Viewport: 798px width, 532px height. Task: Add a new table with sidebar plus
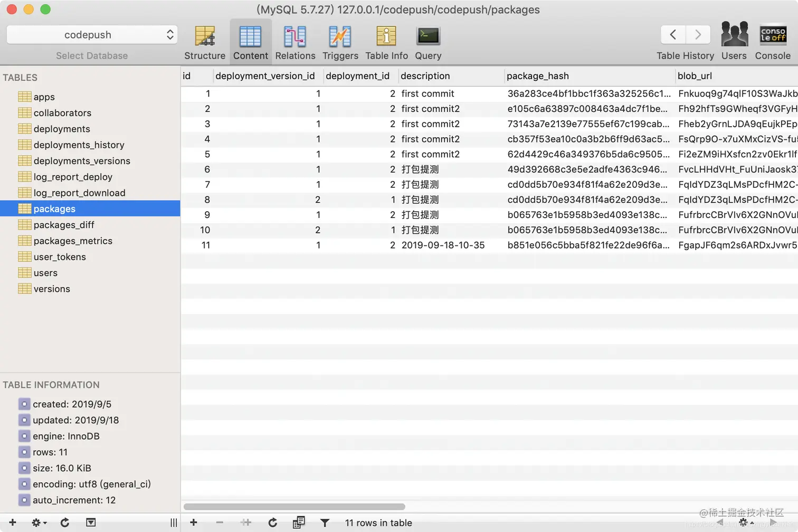(12, 522)
